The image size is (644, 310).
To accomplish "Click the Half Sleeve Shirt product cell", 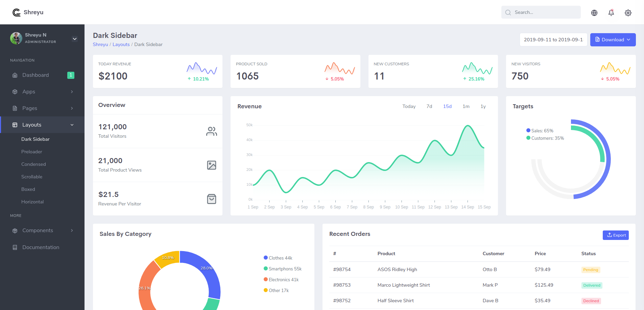I will [396, 301].
